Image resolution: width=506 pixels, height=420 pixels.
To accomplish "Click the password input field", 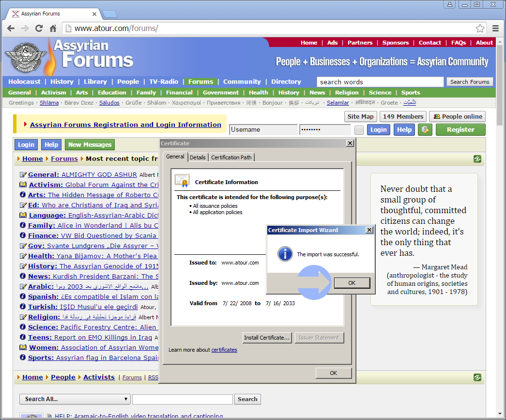I will click(325, 130).
